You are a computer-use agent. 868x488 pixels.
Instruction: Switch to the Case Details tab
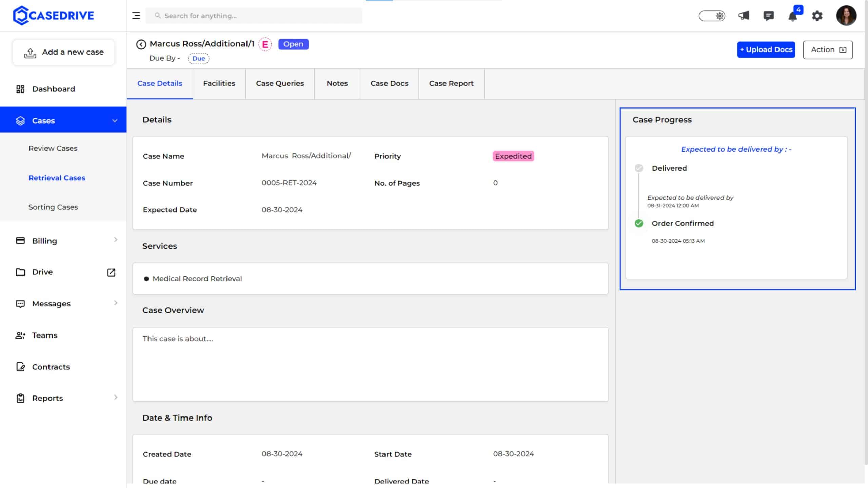point(160,83)
